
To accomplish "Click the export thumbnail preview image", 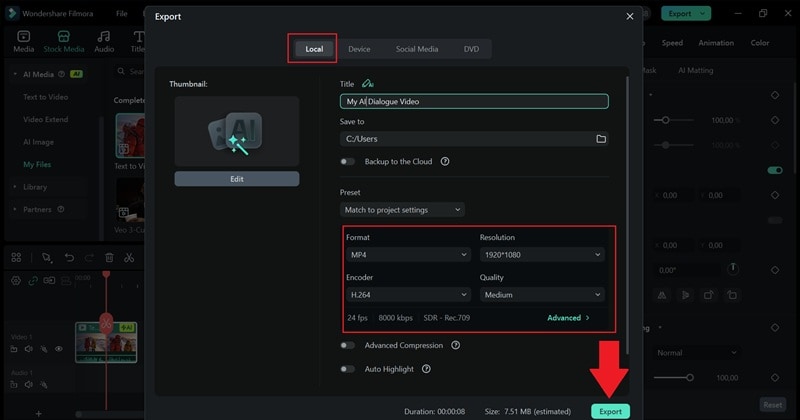I will pos(237,131).
